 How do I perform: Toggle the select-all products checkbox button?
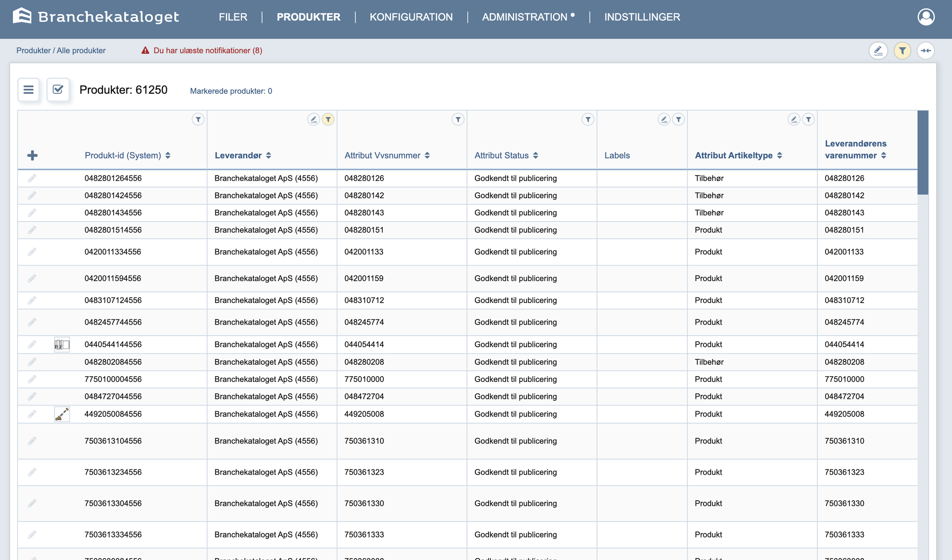58,90
